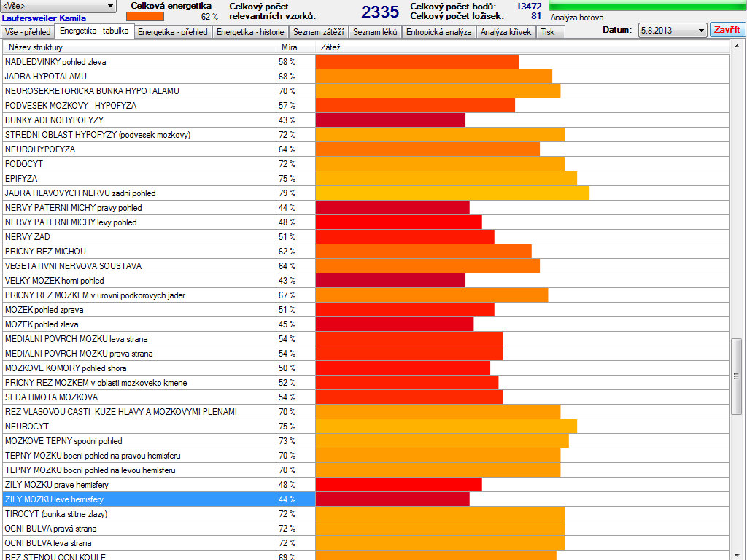This screenshot has width=747, height=560.
Task: Select MOZEK pohled zprava row
Action: tap(366, 310)
